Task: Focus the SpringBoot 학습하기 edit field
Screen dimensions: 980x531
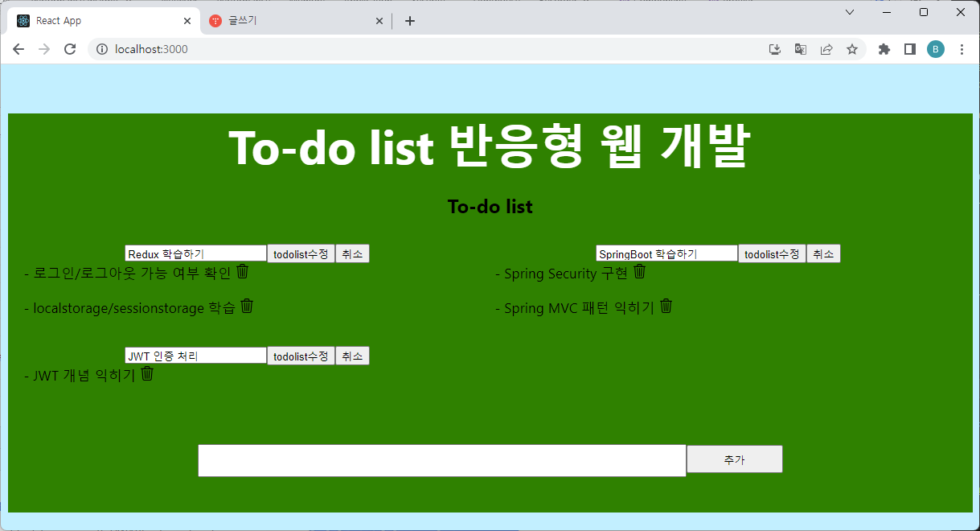Action: (x=666, y=253)
